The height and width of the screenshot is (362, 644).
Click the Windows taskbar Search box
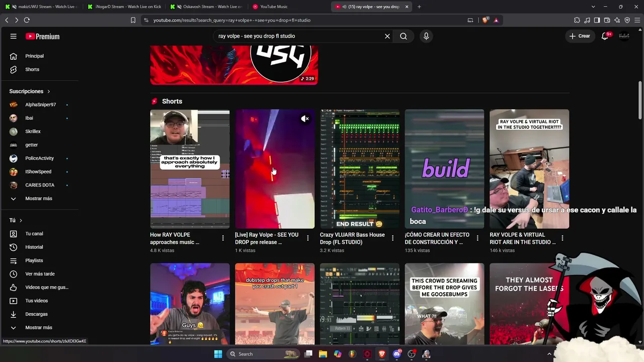tap(263, 354)
